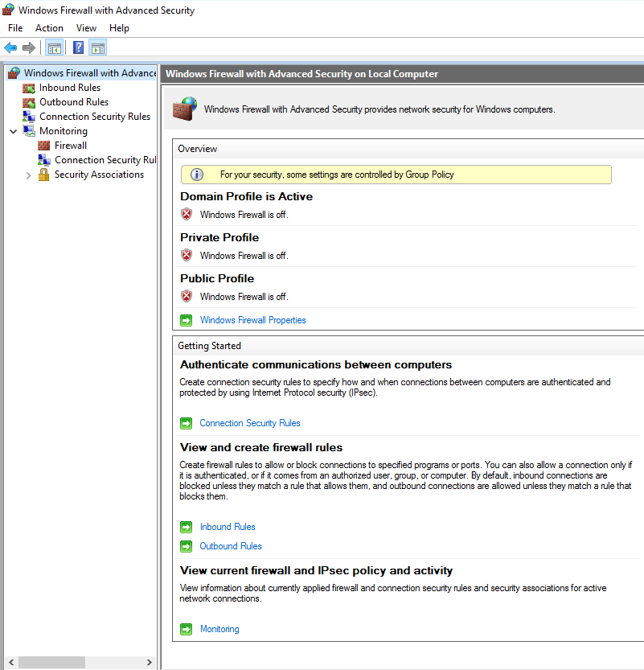
Task: Open Help using the question mark toolbar icon
Action: 77,47
